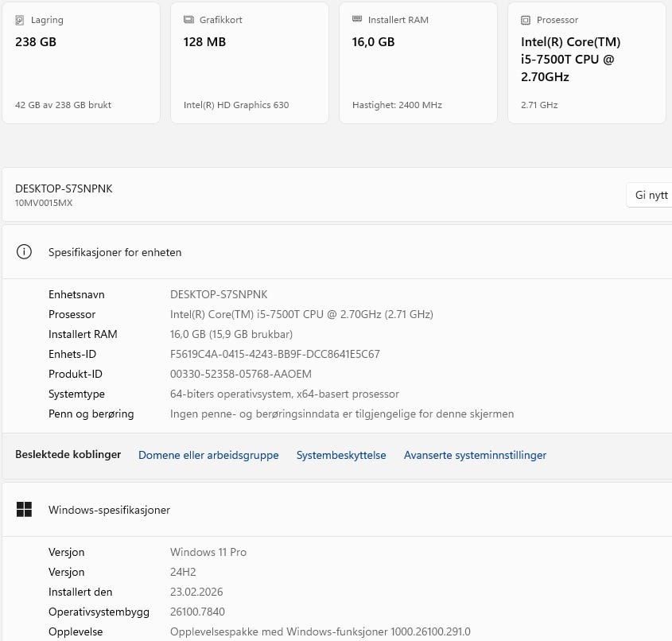Open Avanserte systeminnstillinger link

click(x=475, y=455)
